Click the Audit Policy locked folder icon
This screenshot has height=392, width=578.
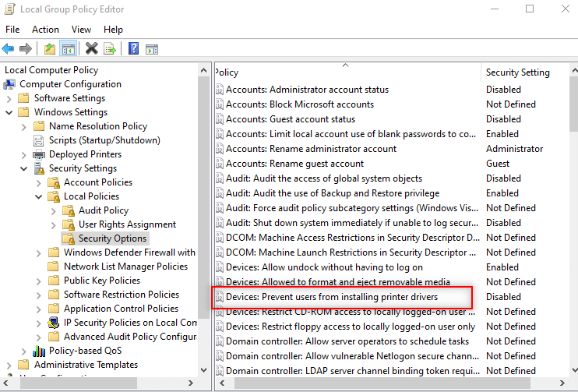tap(69, 210)
